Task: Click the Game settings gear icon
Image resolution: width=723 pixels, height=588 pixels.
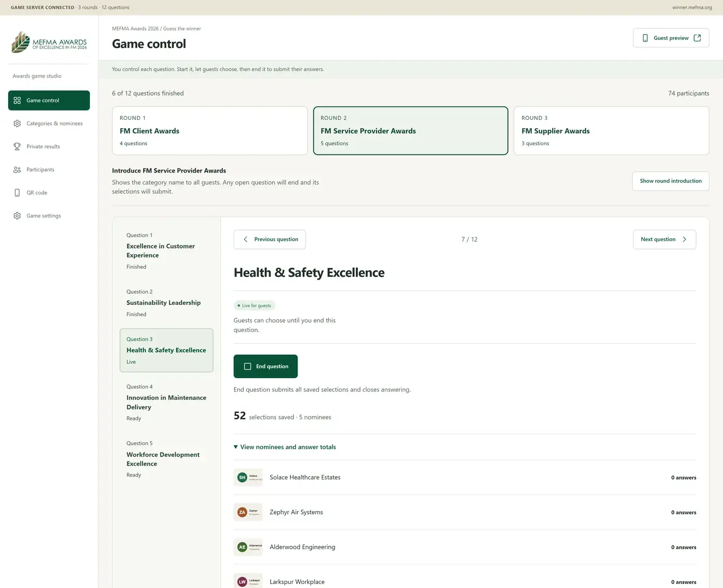Action: pyautogui.click(x=17, y=216)
